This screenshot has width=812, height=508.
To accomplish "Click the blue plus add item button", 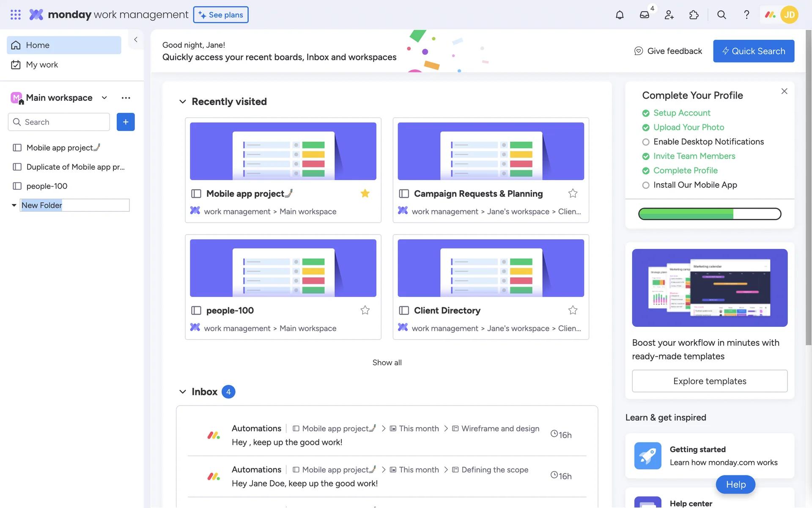I will click(x=126, y=122).
